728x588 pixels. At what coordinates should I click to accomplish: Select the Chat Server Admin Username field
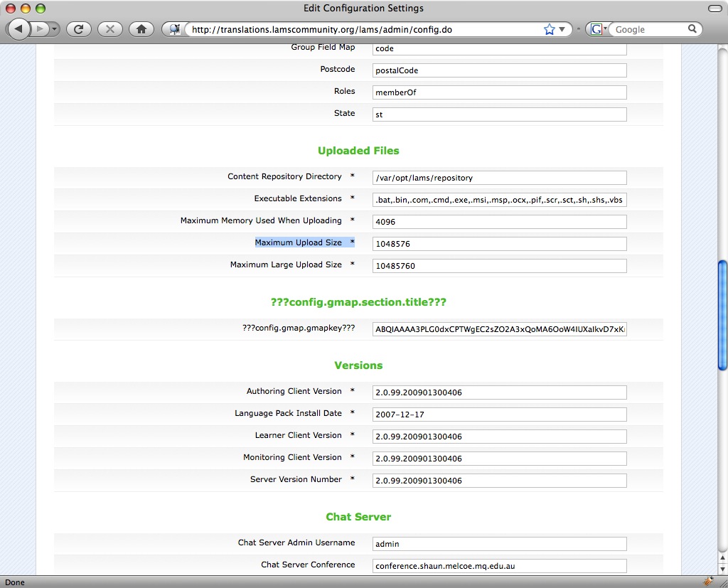tap(499, 544)
